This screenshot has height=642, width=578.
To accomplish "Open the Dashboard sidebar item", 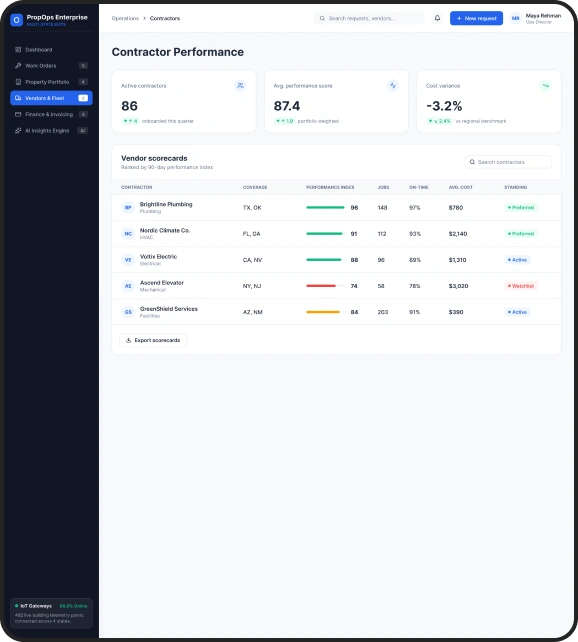I will click(x=51, y=50).
